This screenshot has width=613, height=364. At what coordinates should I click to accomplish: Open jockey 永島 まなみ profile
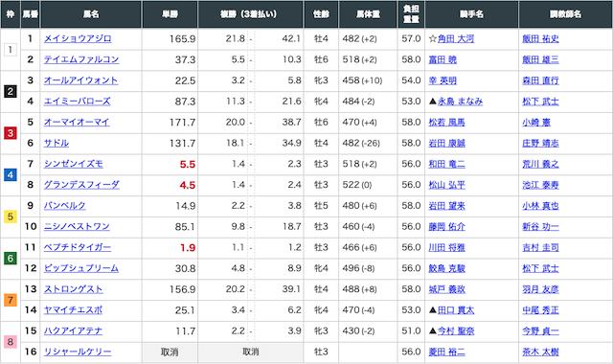[x=460, y=102]
